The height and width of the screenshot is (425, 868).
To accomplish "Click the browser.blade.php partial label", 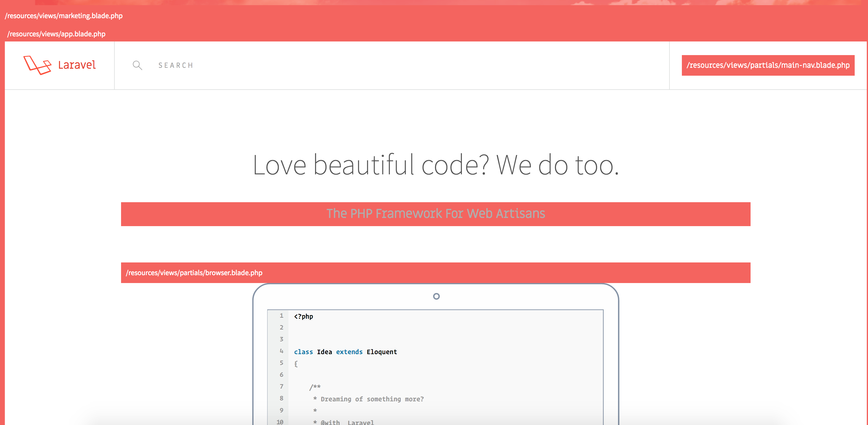I will point(194,273).
